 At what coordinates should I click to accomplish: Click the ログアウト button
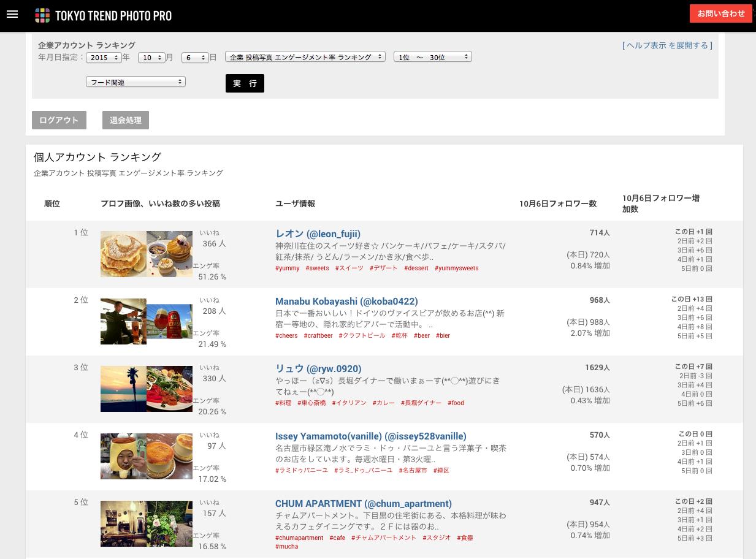pyautogui.click(x=59, y=120)
